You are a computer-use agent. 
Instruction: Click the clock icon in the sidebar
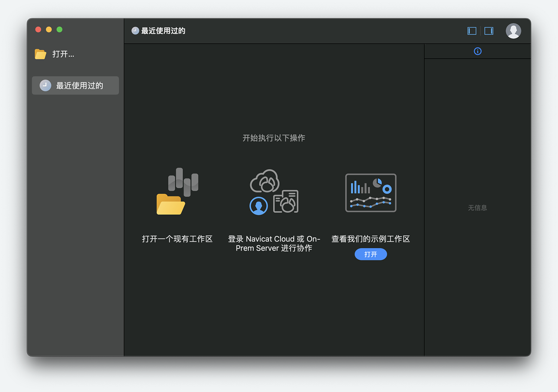coord(45,85)
